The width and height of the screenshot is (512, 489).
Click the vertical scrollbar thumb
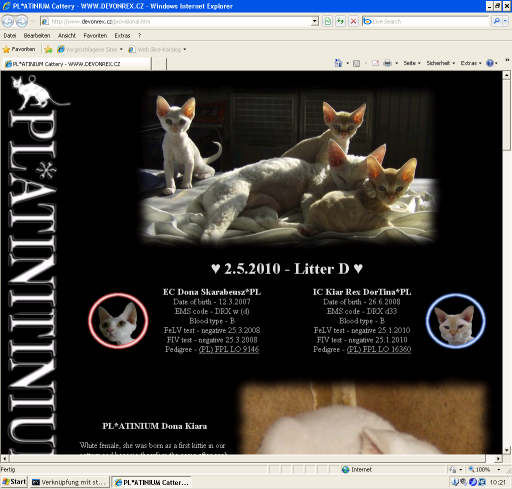click(x=507, y=114)
